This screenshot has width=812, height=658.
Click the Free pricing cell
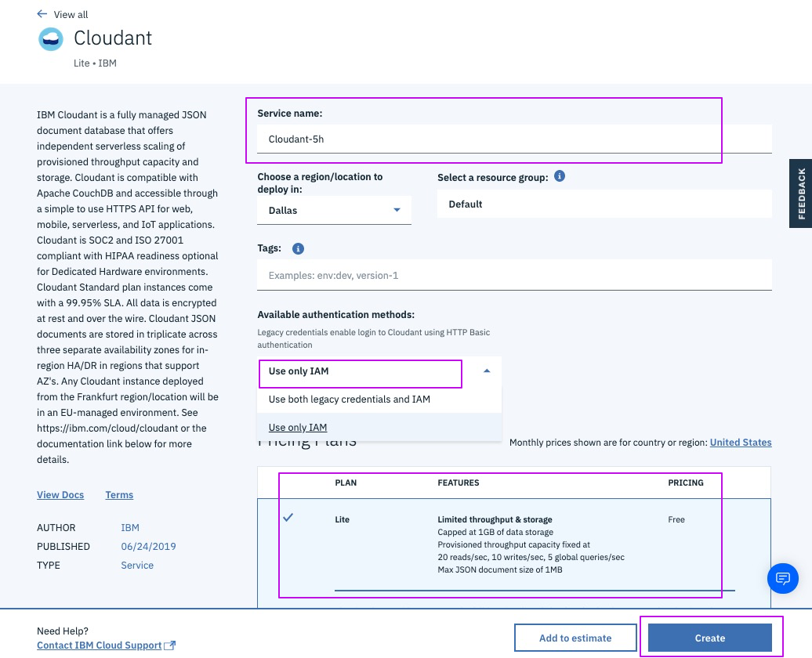pos(676,519)
